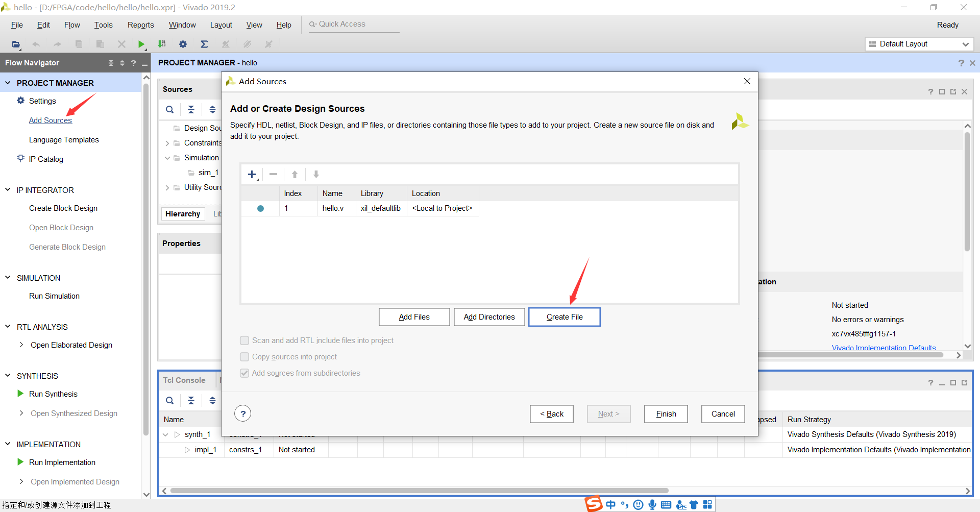
Task: Click the green Run flow toolbar arrow
Action: click(141, 44)
